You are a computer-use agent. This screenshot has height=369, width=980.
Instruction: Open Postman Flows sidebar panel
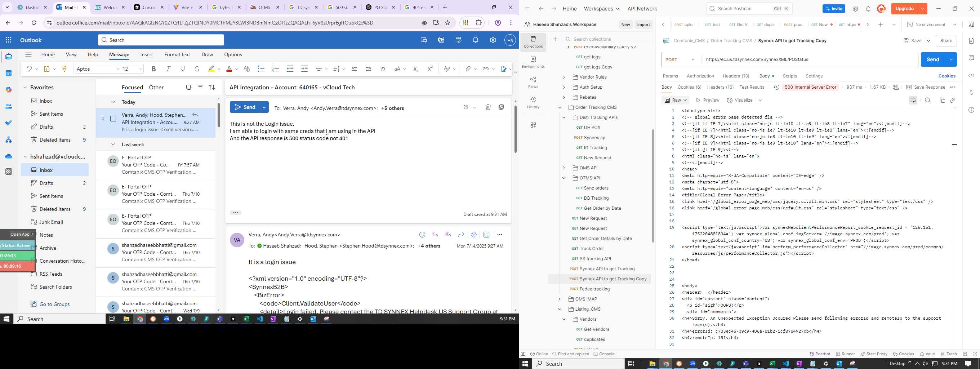point(533,83)
